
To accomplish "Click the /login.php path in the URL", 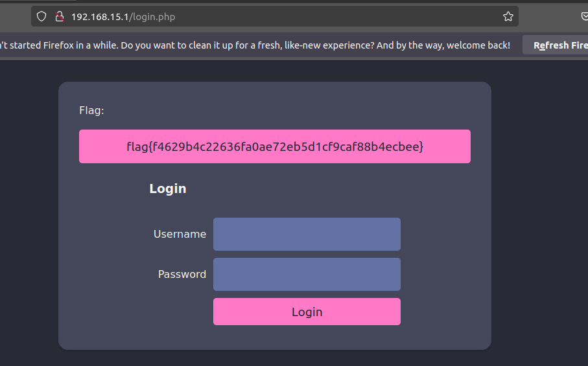I will click(153, 17).
